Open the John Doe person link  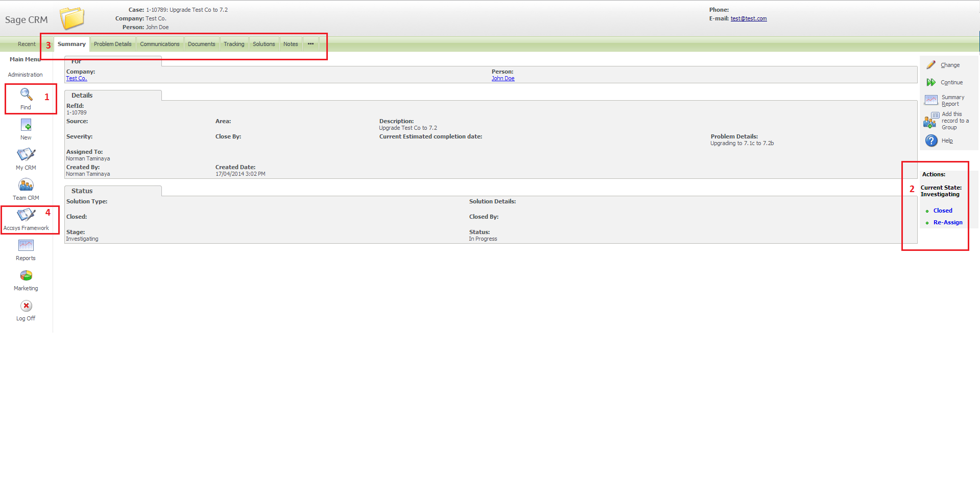[503, 79]
